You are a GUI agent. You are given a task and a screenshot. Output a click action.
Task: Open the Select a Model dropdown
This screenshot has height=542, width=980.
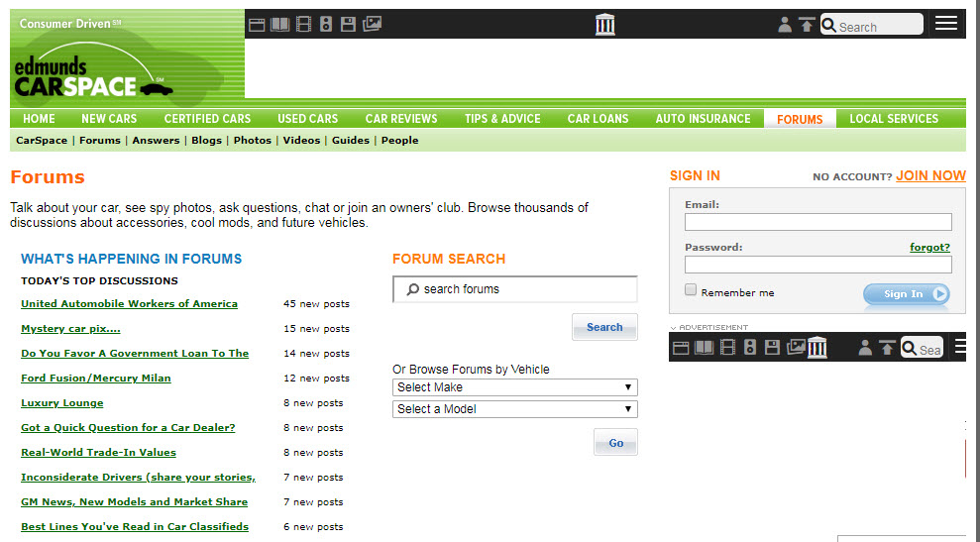point(515,409)
